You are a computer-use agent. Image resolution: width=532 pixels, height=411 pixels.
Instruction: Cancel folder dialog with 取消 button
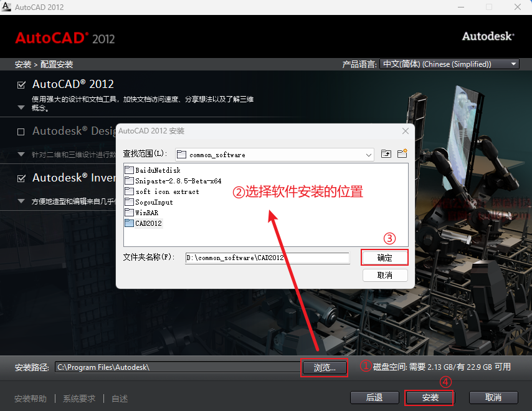[x=385, y=275]
